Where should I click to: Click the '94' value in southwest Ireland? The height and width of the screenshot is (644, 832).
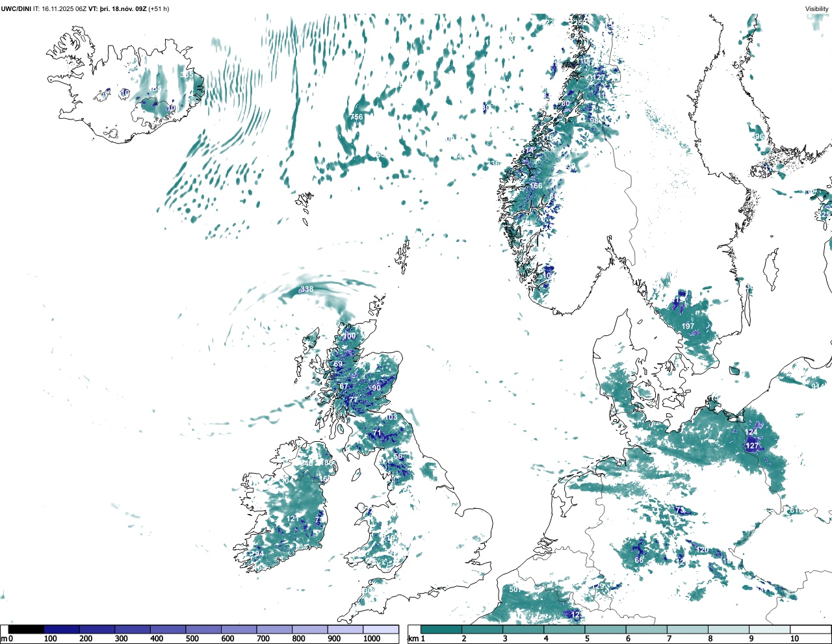click(259, 554)
